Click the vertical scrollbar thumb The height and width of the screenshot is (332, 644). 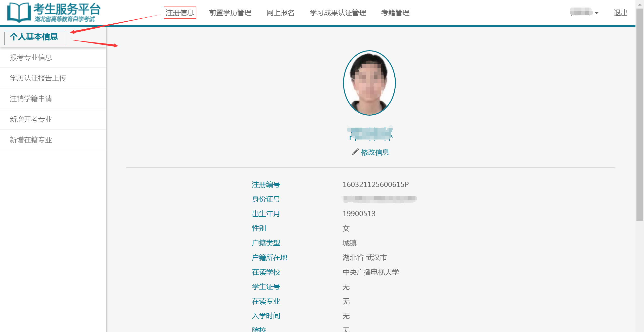click(639, 114)
